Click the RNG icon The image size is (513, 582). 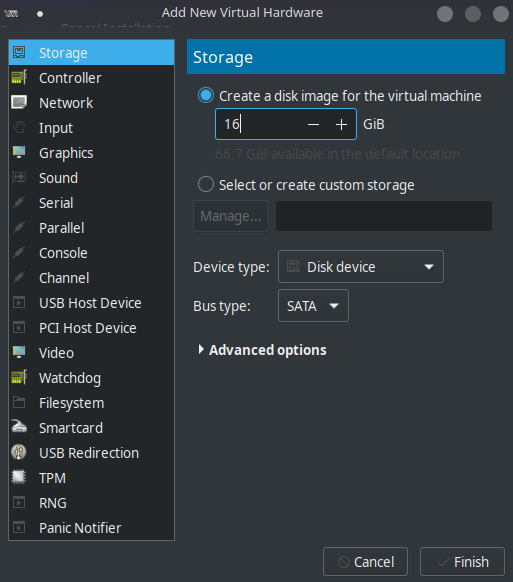(19, 503)
